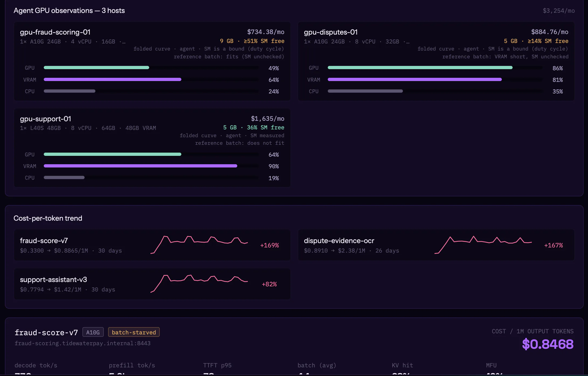Click the $734.38/mo price on gpu-fraud-scoring-01
This screenshot has height=376, width=588.
[x=266, y=32]
